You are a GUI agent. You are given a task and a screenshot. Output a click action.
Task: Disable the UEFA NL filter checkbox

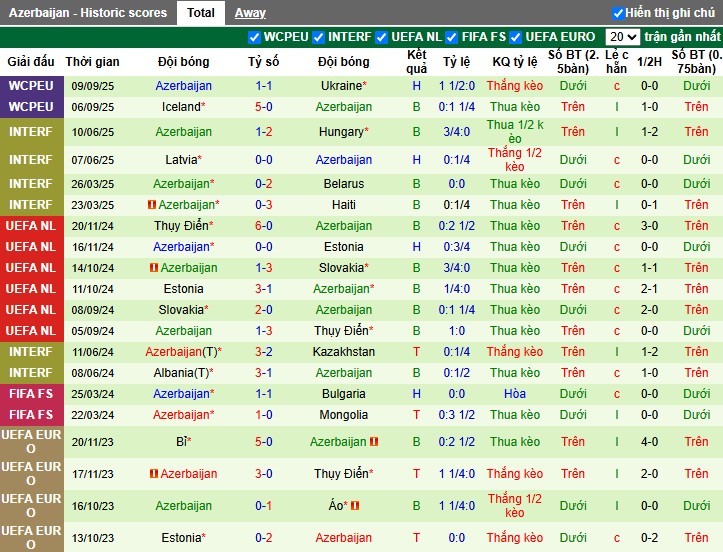click(x=381, y=37)
